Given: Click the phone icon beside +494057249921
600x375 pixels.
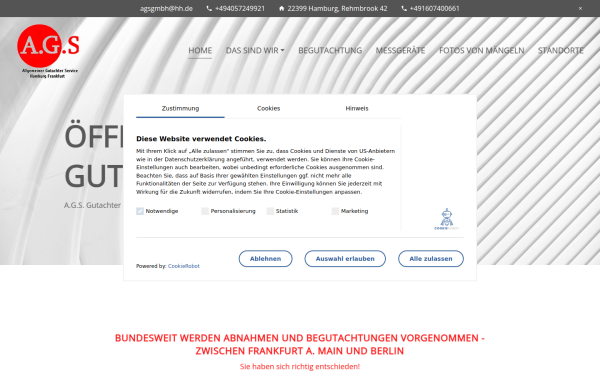Looking at the screenshot, I should (209, 8).
